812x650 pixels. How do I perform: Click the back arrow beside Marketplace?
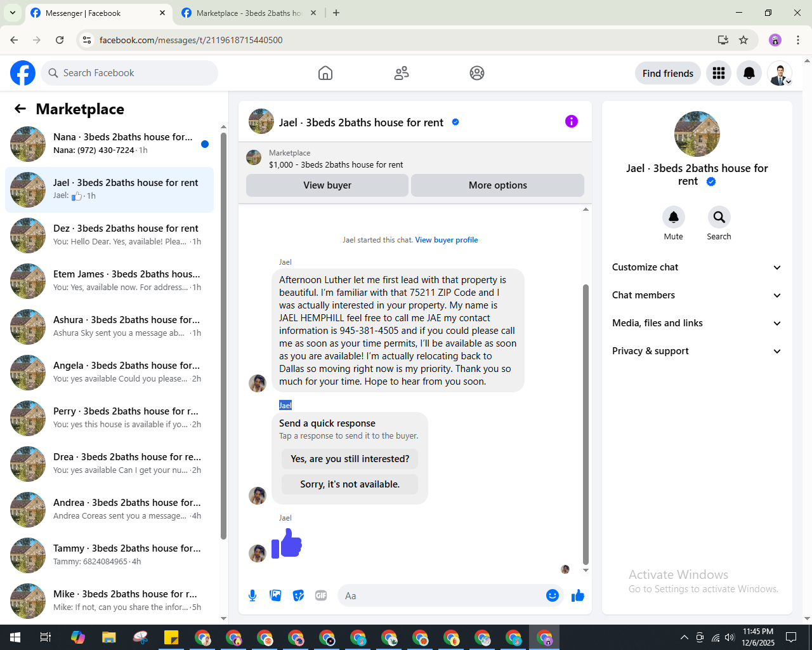[x=20, y=109]
